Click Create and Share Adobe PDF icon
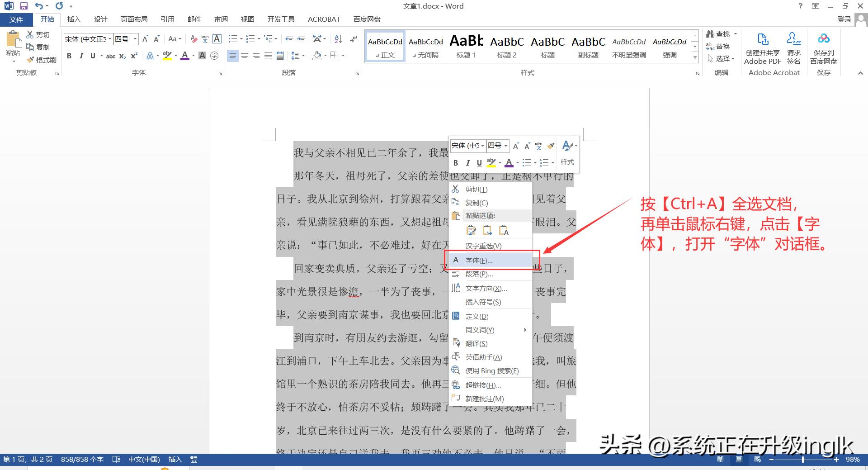This screenshot has width=868, height=470. click(x=762, y=40)
